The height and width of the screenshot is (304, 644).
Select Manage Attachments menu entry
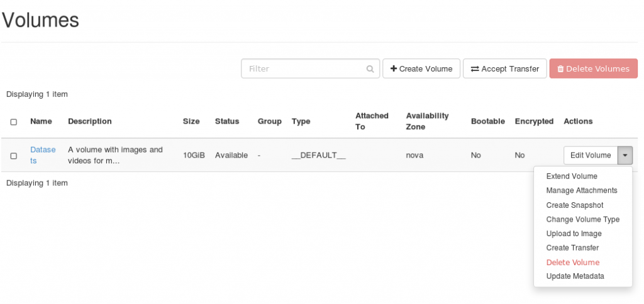click(x=582, y=191)
